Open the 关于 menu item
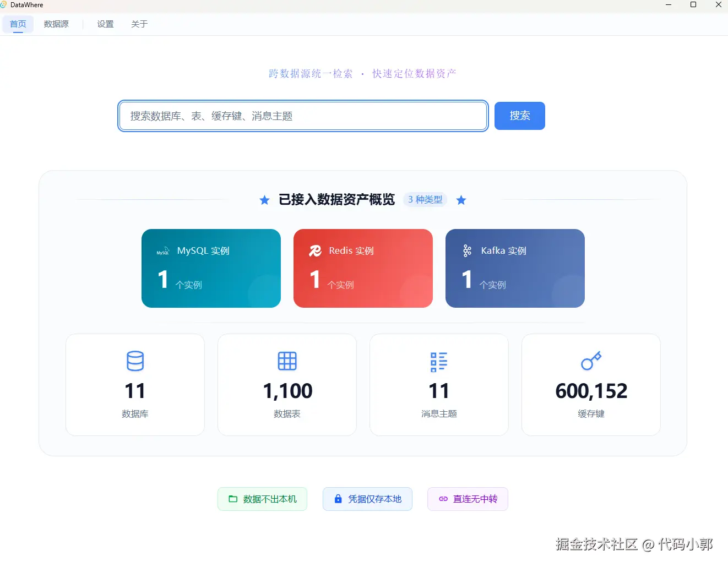728x567 pixels. [139, 24]
